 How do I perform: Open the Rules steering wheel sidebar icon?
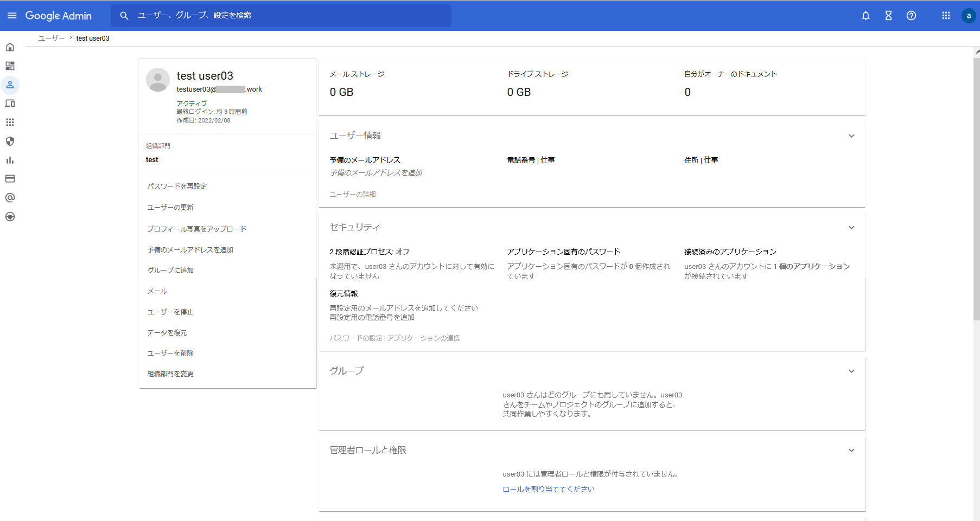[10, 217]
